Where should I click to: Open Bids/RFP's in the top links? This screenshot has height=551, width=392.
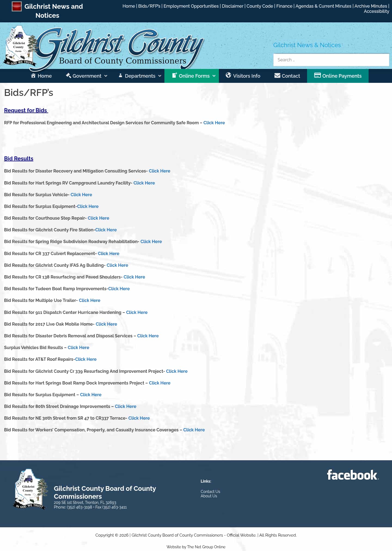click(149, 6)
